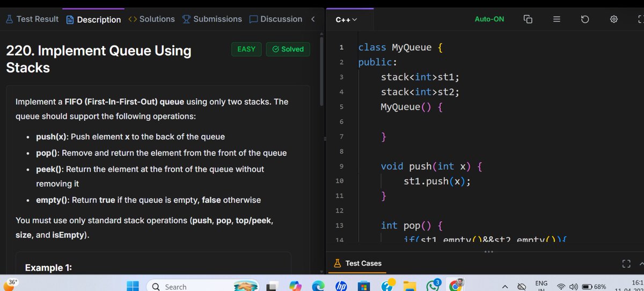Screen dimensions: 644x291
Task: Click the format lines icon in editor toolbar
Action: (557, 19)
